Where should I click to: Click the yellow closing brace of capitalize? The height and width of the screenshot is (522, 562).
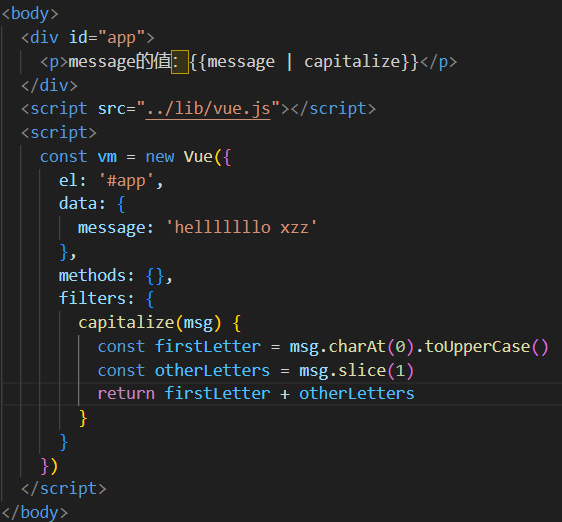click(x=83, y=418)
